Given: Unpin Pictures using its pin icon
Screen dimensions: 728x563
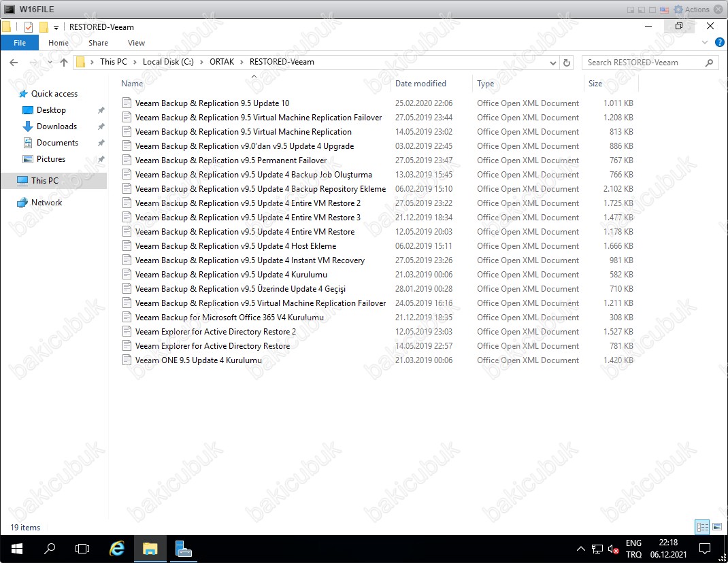Looking at the screenshot, I should click(101, 159).
